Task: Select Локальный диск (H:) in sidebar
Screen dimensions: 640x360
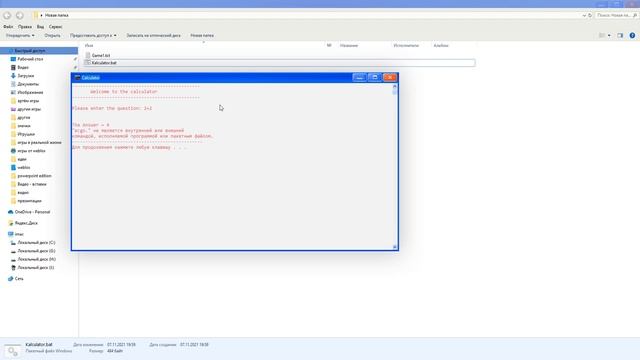Action: point(37,260)
